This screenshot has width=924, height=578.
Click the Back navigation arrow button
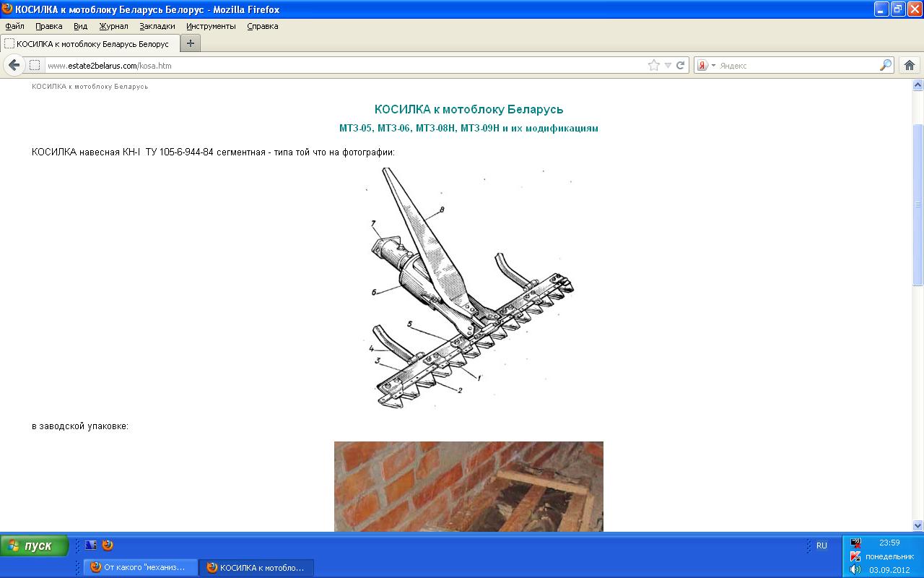14,65
